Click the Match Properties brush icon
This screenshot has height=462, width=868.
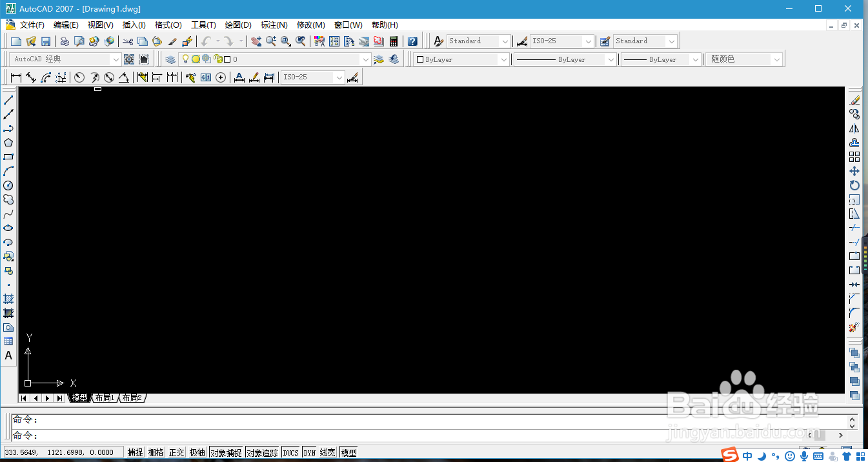pos(172,41)
